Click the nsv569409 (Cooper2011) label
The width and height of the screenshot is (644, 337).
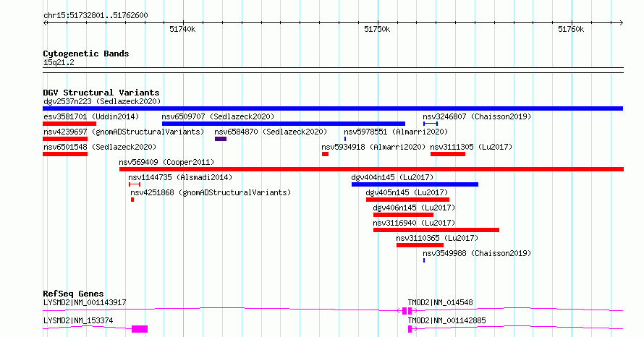click(166, 162)
